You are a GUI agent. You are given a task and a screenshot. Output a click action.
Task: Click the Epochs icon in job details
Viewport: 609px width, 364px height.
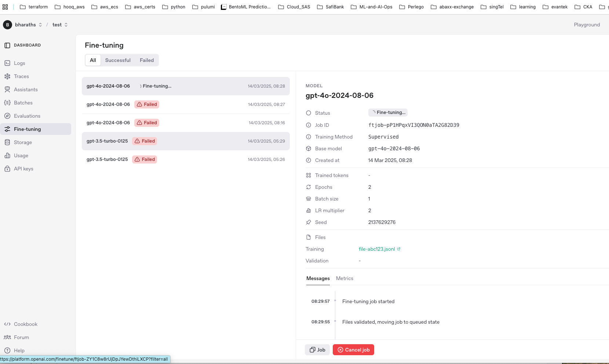[x=309, y=187]
